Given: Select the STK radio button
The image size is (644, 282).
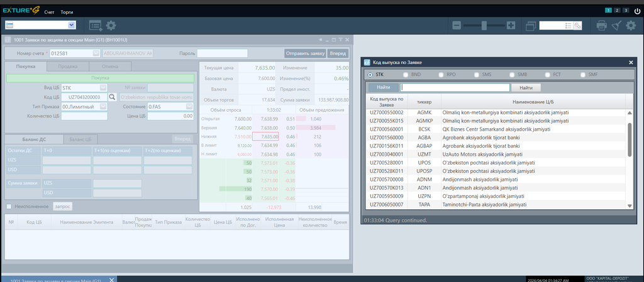Looking at the screenshot, I should tap(370, 75).
